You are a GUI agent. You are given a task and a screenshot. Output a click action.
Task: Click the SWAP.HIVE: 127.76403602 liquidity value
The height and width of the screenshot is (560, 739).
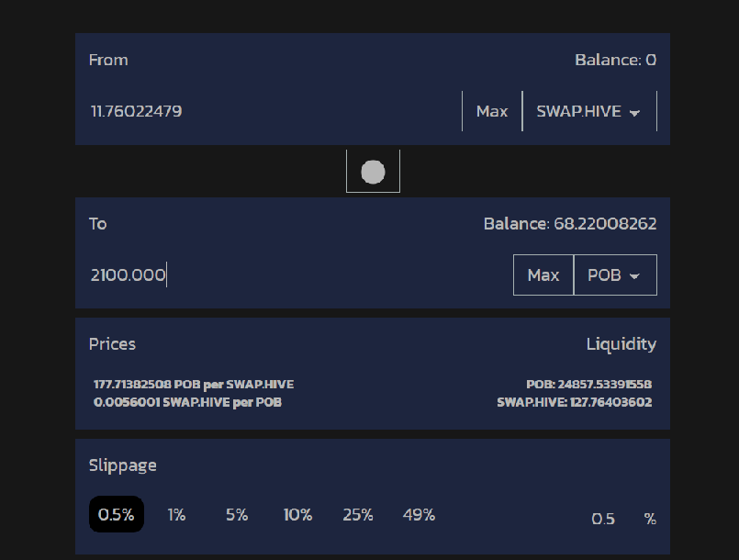575,402
